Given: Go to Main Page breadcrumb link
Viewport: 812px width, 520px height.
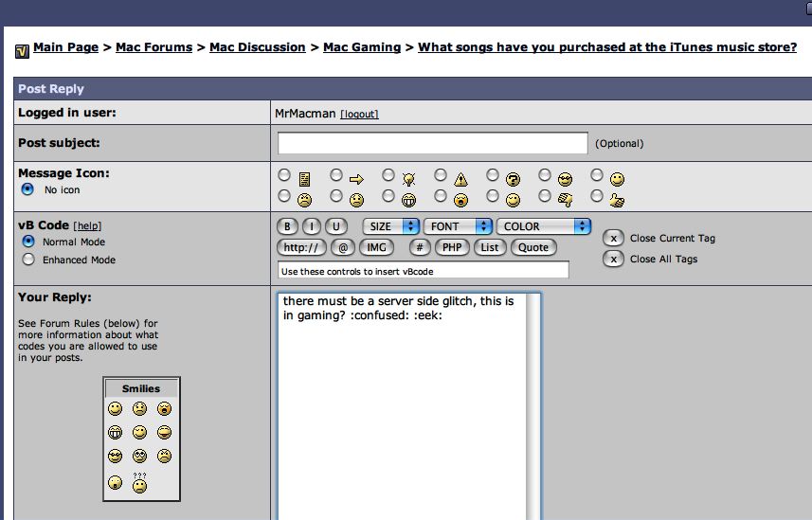Looking at the screenshot, I should point(65,47).
